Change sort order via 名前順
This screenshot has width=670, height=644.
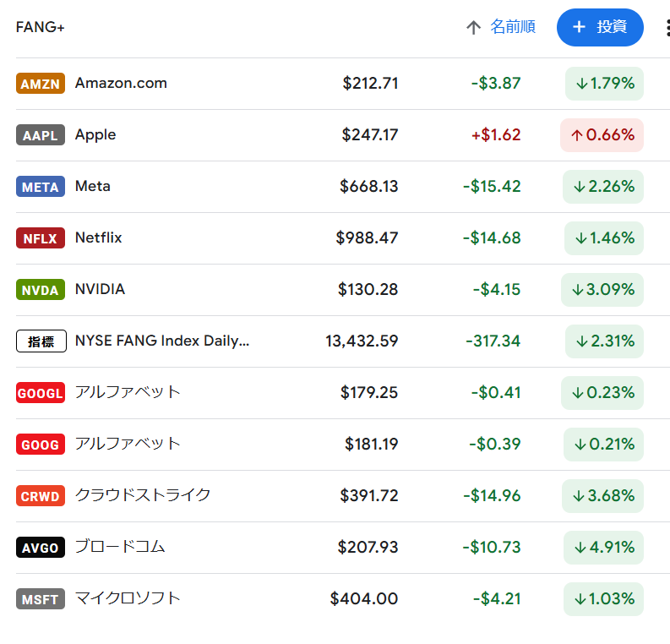coord(512,27)
